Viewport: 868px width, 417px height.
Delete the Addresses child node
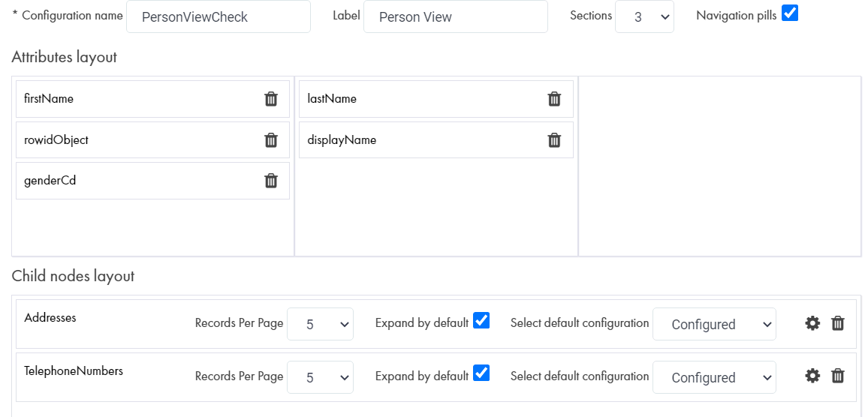(838, 323)
